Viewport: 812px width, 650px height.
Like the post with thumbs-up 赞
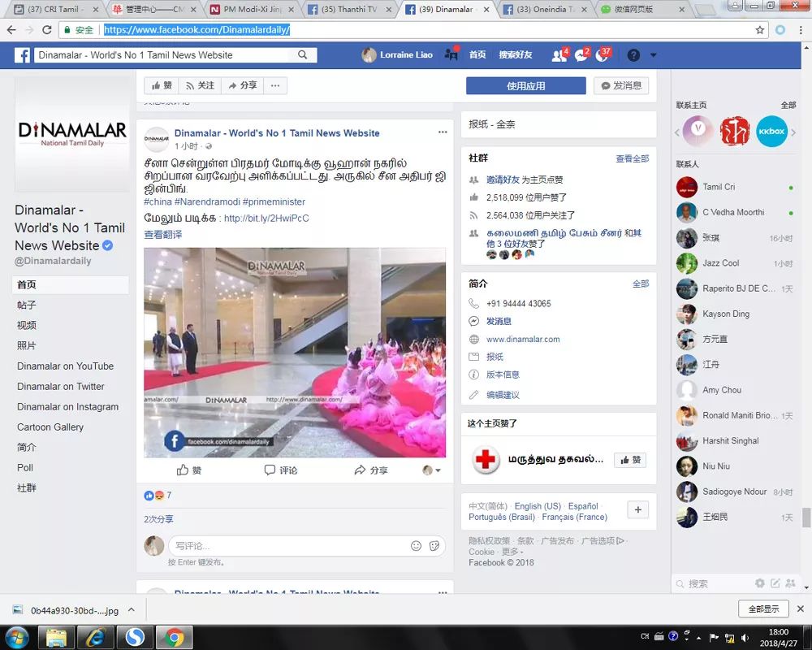click(x=189, y=470)
